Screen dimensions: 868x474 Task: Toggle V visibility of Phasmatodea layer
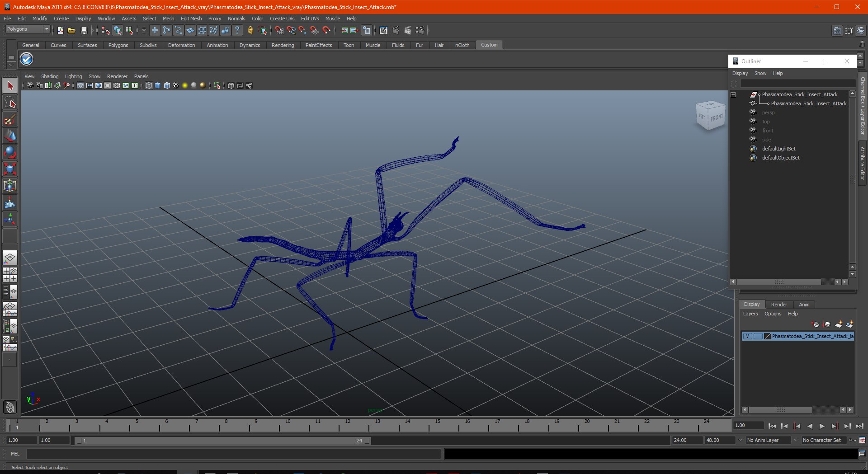click(748, 336)
